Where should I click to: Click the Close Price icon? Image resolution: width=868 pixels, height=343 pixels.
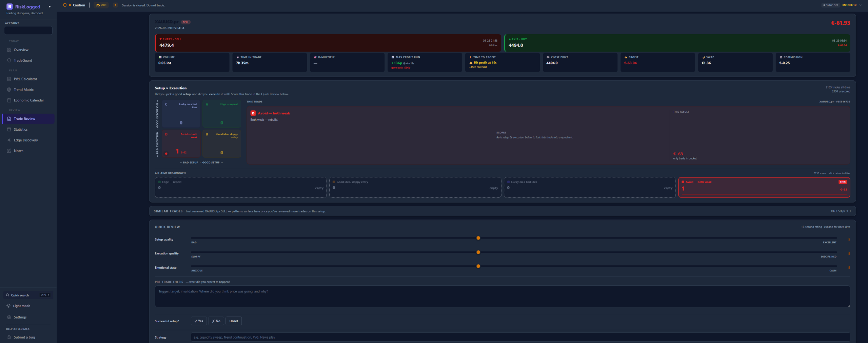click(548, 57)
